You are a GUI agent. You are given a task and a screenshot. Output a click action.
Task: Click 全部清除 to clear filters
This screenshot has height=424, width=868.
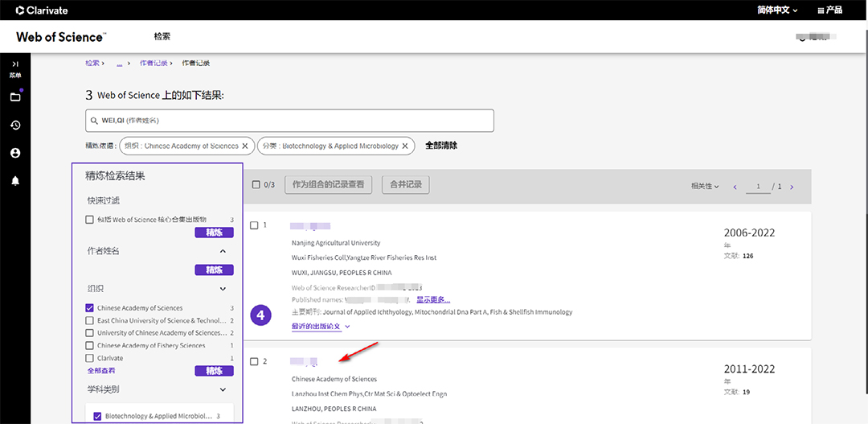(441, 146)
